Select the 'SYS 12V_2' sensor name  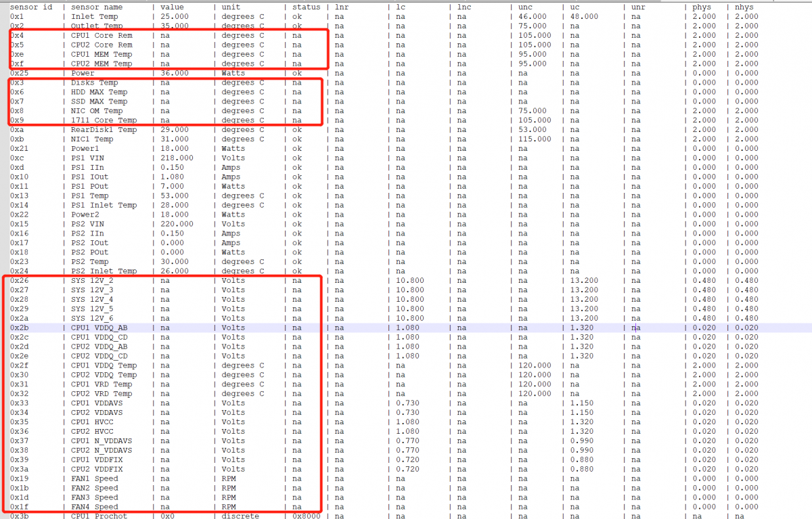92,280
